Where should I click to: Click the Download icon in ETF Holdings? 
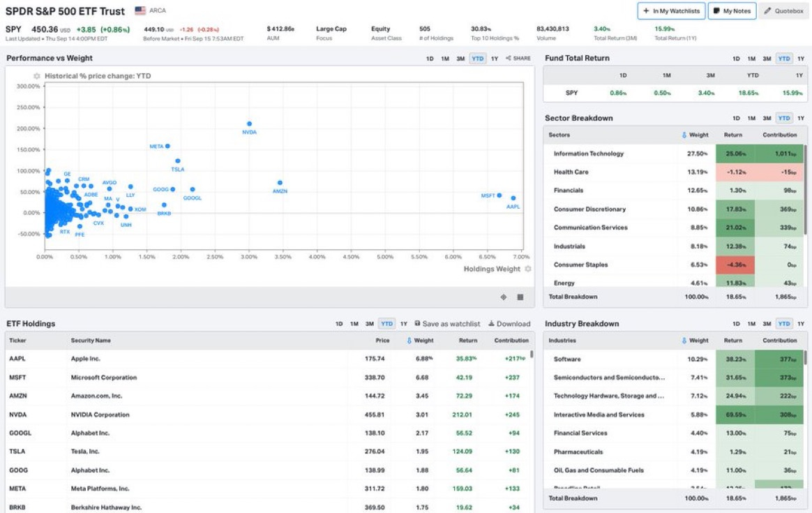[x=491, y=323]
